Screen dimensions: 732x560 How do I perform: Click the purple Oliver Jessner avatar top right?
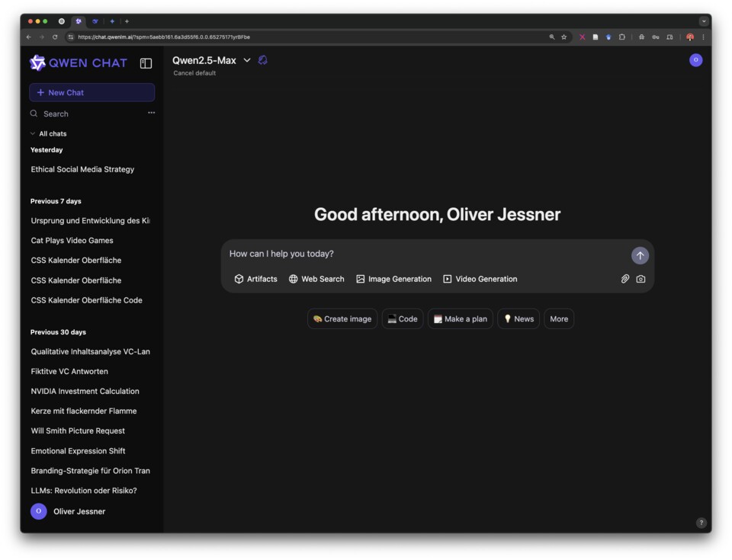pos(695,59)
